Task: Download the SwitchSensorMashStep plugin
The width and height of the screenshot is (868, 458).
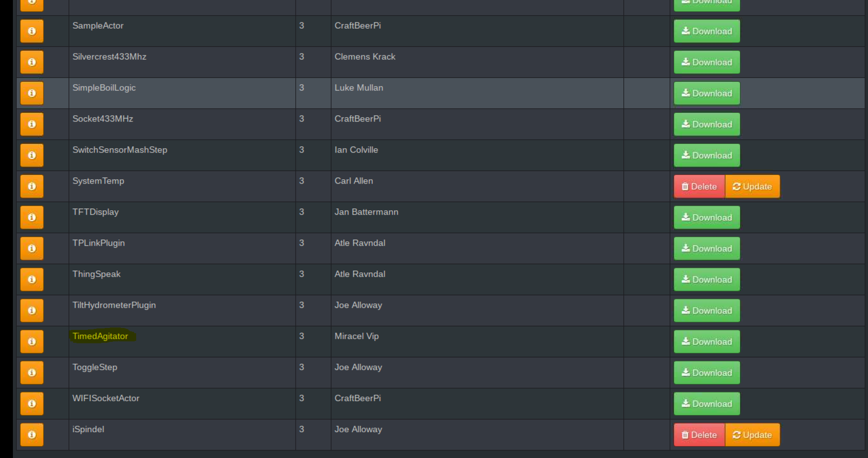Action: click(707, 155)
